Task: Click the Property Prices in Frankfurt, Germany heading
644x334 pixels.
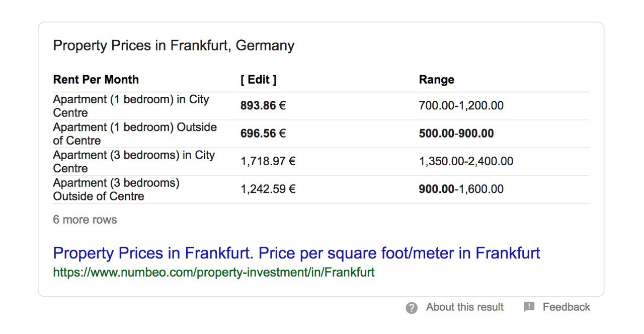Action: tap(174, 45)
